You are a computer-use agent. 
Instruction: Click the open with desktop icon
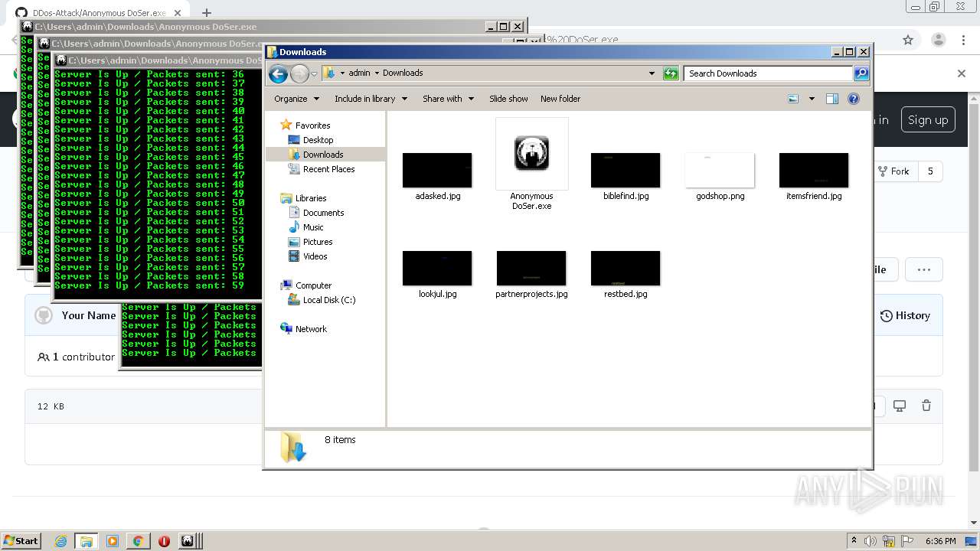click(x=900, y=406)
